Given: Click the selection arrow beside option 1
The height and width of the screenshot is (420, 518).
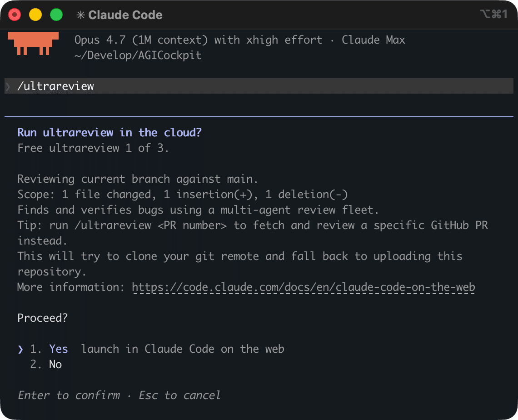Looking at the screenshot, I should pyautogui.click(x=20, y=349).
